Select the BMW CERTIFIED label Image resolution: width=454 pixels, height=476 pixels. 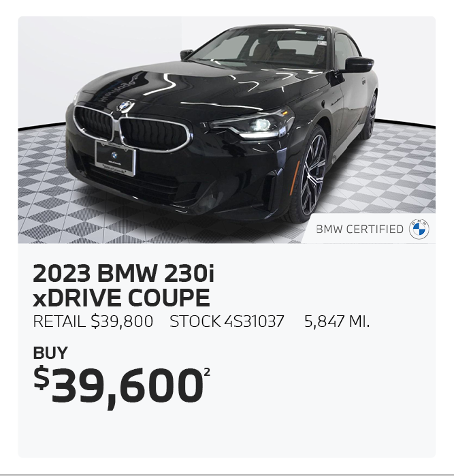click(359, 229)
